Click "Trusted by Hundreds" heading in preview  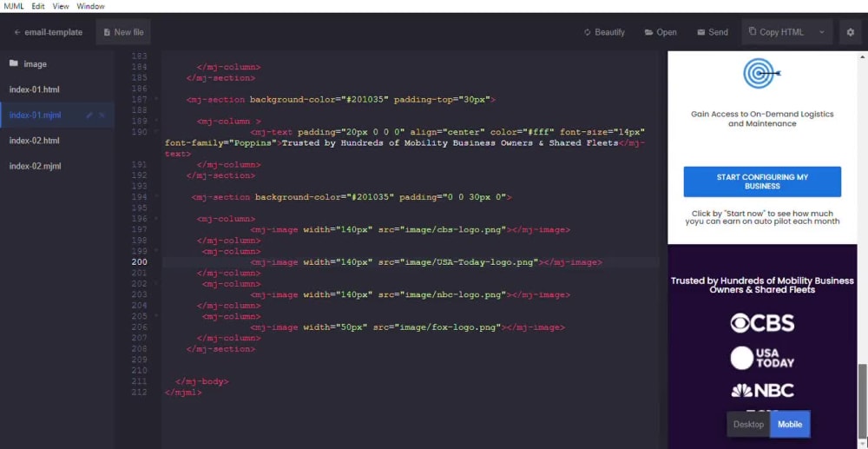click(762, 285)
